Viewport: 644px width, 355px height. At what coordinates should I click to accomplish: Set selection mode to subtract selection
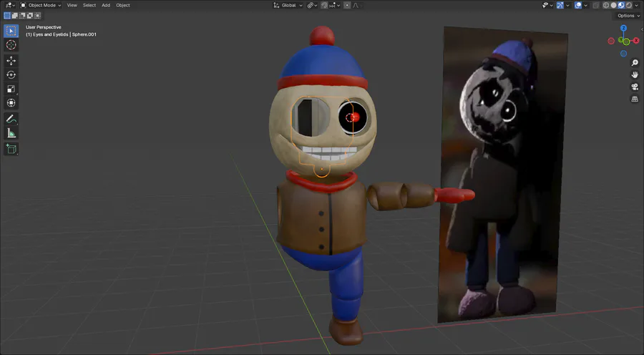pyautogui.click(x=23, y=16)
